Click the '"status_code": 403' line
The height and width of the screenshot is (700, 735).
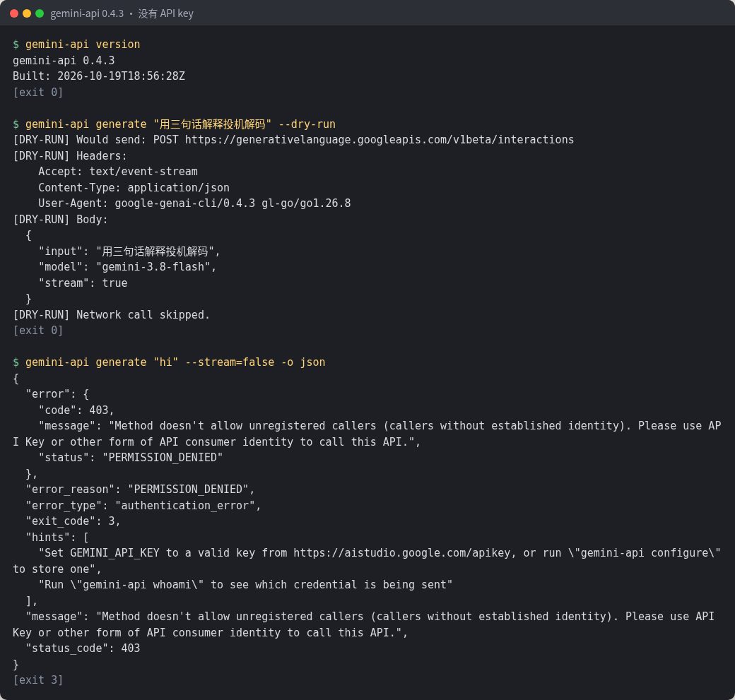click(x=83, y=648)
